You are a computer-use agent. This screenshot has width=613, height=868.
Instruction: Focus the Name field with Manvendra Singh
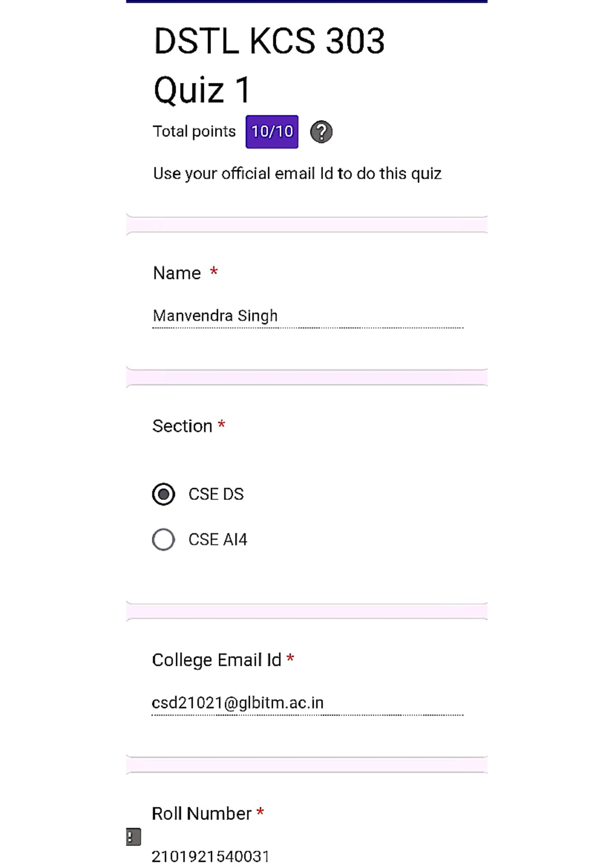pyautogui.click(x=306, y=316)
